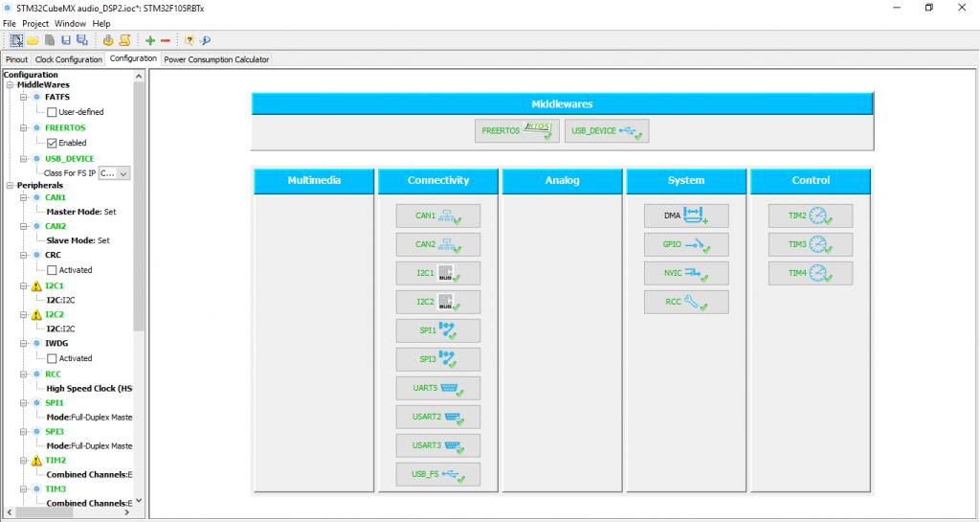The height and width of the screenshot is (522, 980).
Task: Click the NVIC interrupt controller button
Action: tap(686, 273)
